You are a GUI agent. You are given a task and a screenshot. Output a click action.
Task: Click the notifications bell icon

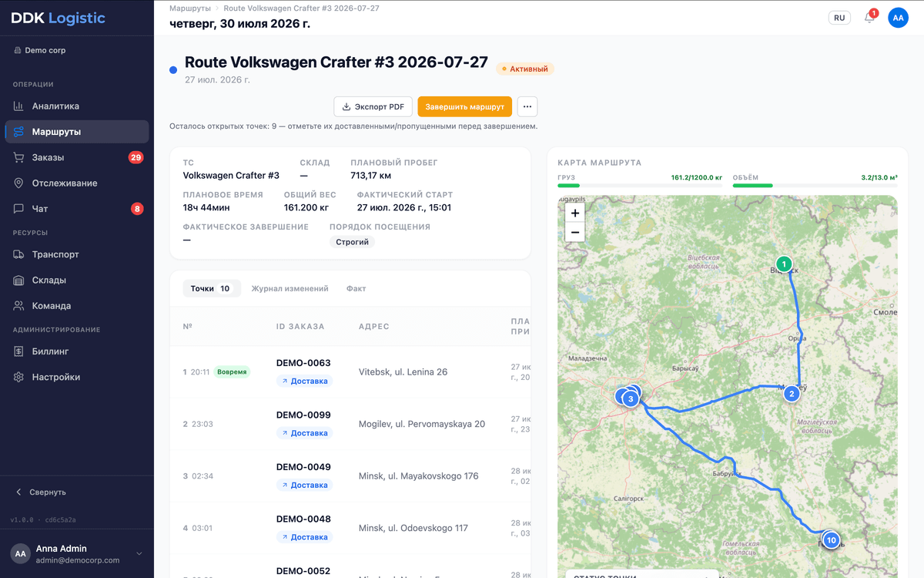[869, 18]
